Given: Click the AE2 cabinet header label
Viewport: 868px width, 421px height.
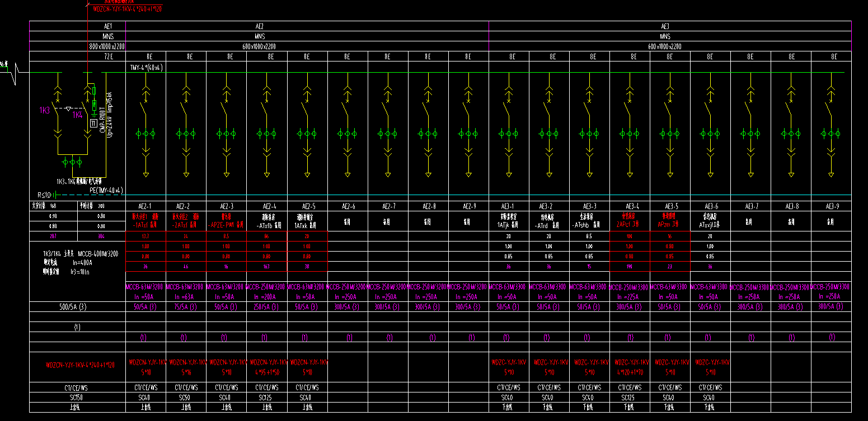Looking at the screenshot, I should 260,26.
